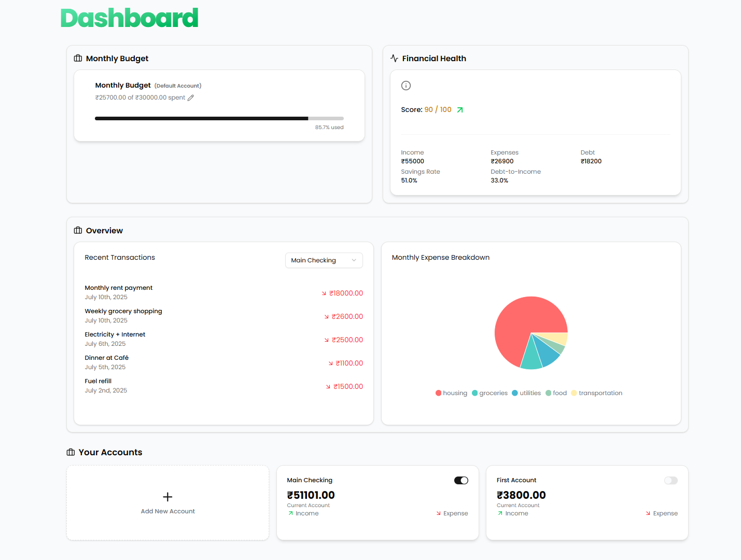
Task: Disable the Main Checking toggle
Action: (460, 480)
